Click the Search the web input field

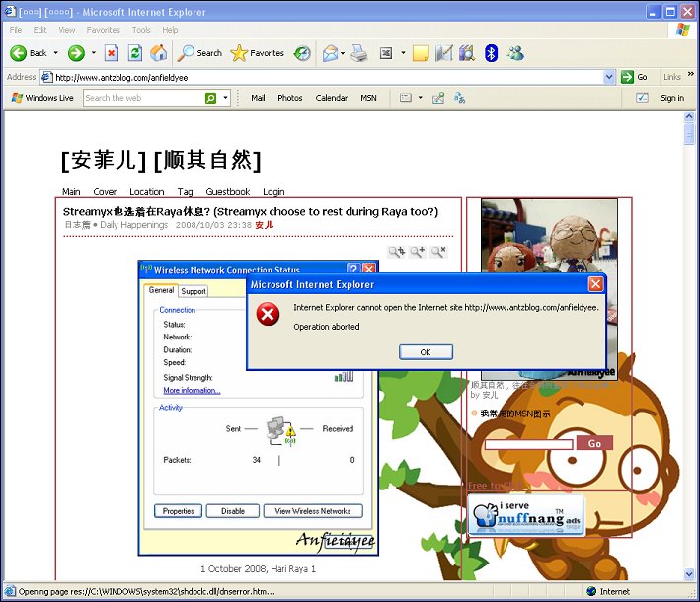[x=144, y=98]
